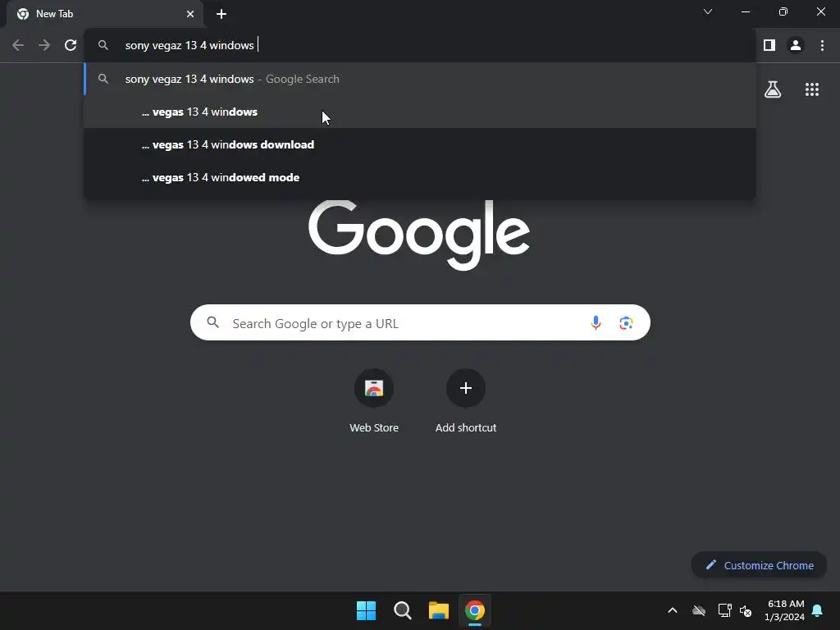
Task: Select suggestion 'vegas 13 4 windows'
Action: [x=420, y=112]
